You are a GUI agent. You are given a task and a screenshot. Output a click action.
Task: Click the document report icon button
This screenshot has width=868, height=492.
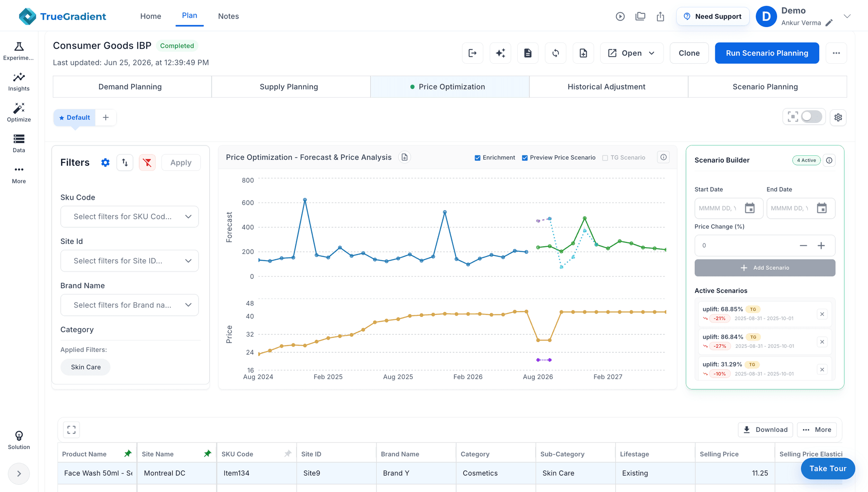tap(528, 53)
